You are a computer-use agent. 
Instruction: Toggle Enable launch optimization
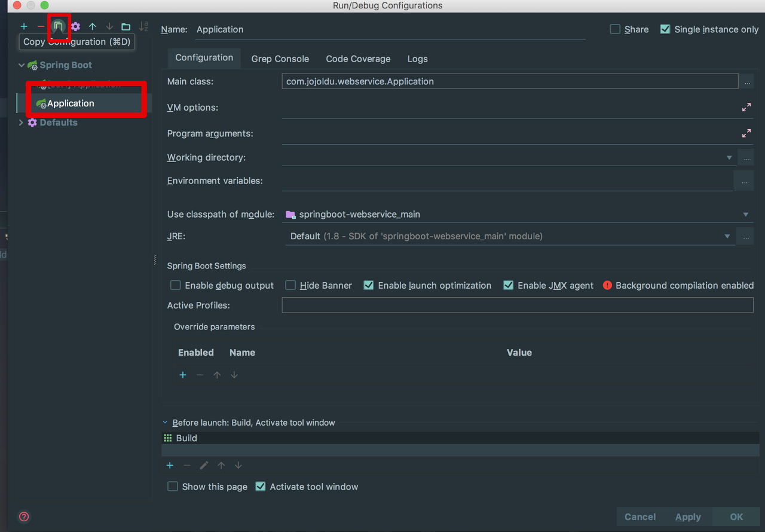(369, 286)
